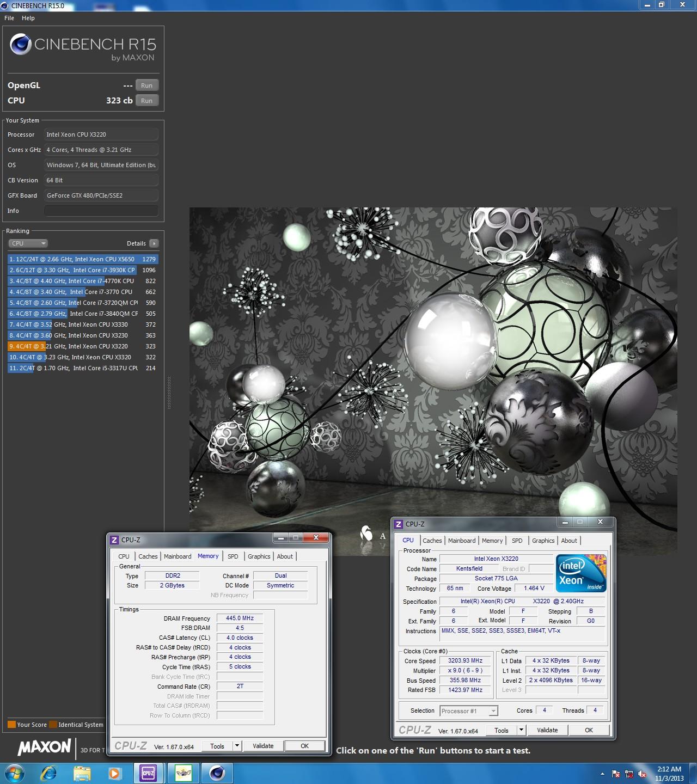Screen dimensions: 697x784
Task: Open Windows Explorer from the taskbar
Action: coord(82,773)
